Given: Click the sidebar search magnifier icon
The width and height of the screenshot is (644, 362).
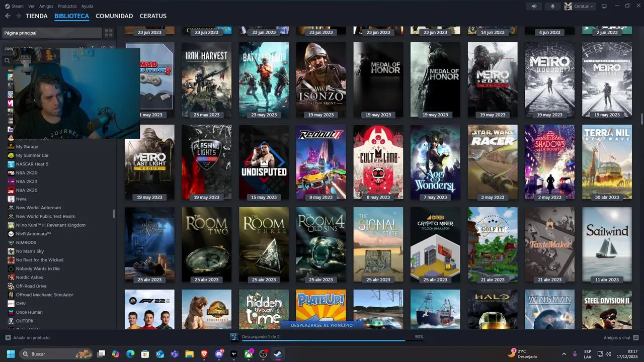Looking at the screenshot, I should click(x=7, y=61).
